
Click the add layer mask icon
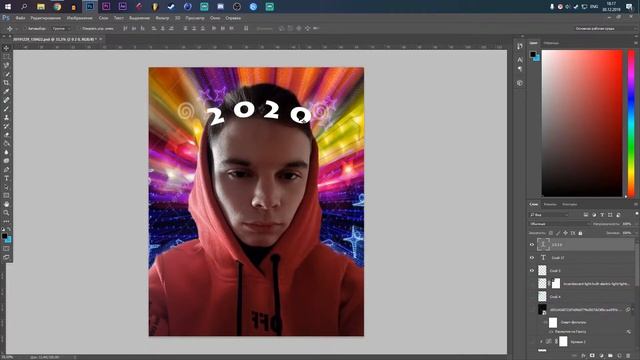[592, 356]
